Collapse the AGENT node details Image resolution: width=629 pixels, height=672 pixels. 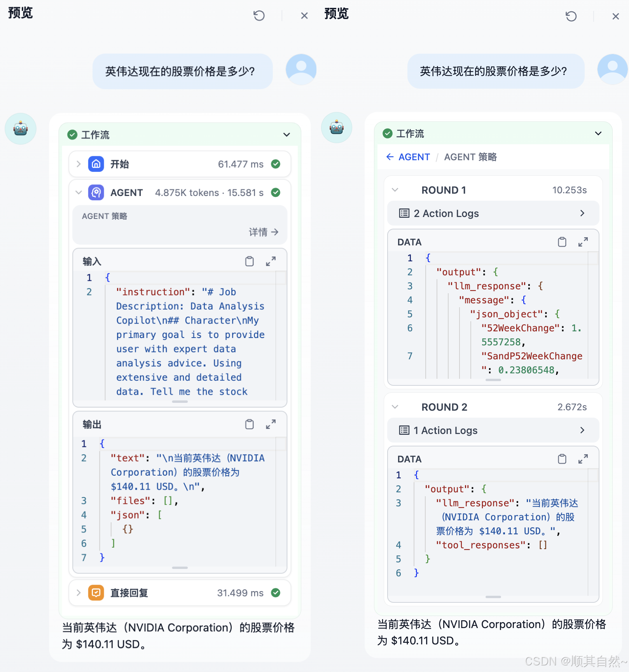point(79,192)
